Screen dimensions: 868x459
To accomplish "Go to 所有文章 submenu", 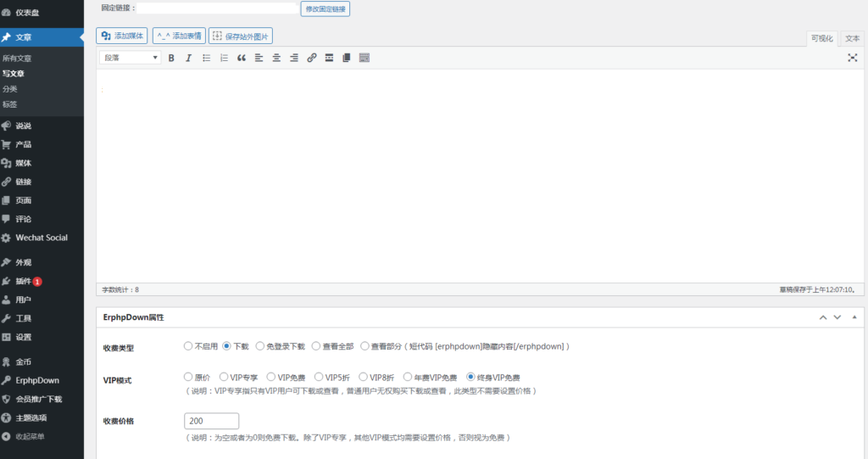I will tap(17, 59).
